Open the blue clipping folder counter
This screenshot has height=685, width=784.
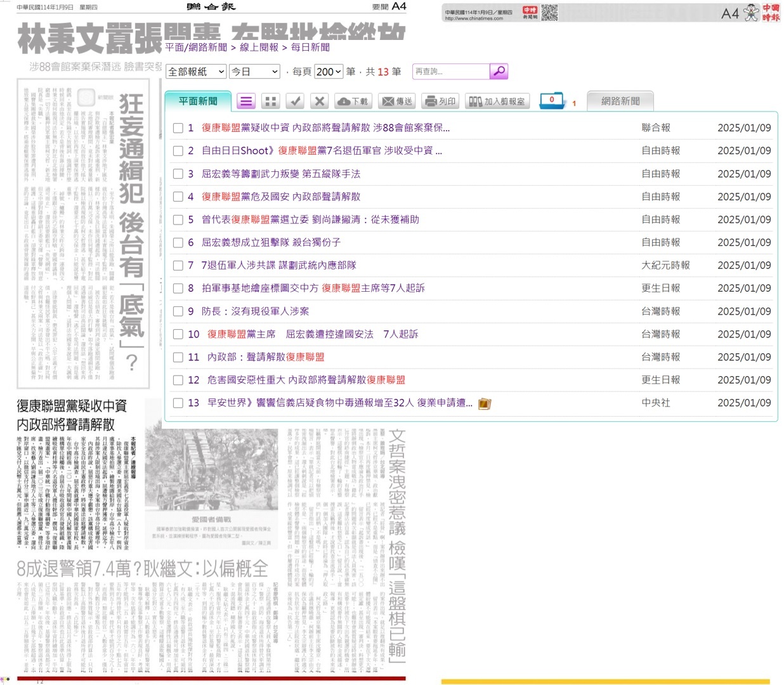552,100
